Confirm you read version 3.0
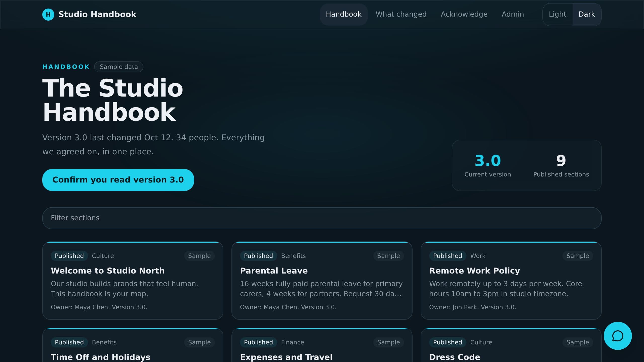Image resolution: width=644 pixels, height=362 pixels. click(118, 180)
